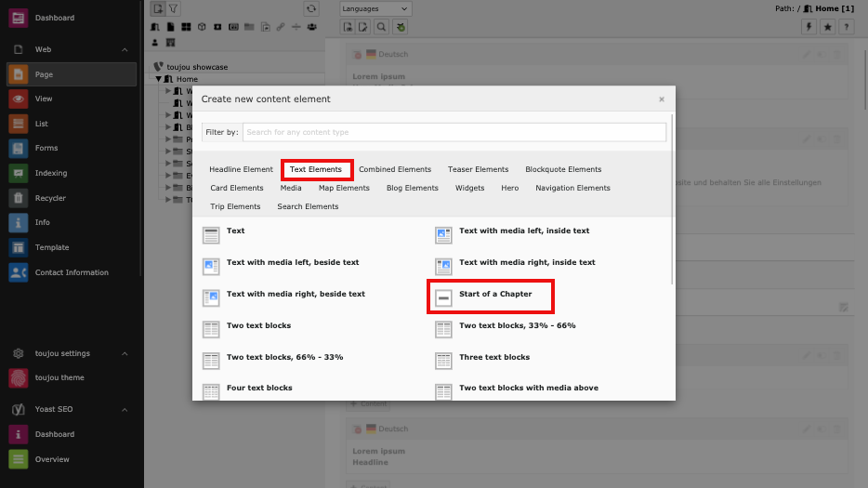Open the Indexing module icon
868x488 pixels.
click(x=18, y=173)
